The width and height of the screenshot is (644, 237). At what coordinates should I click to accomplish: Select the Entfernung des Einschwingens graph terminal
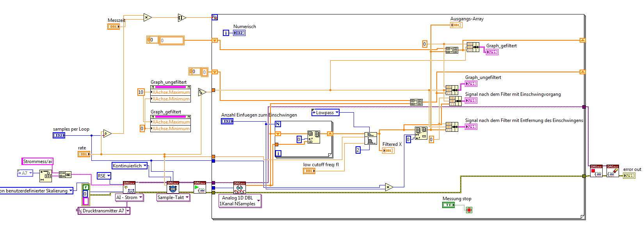click(x=471, y=127)
